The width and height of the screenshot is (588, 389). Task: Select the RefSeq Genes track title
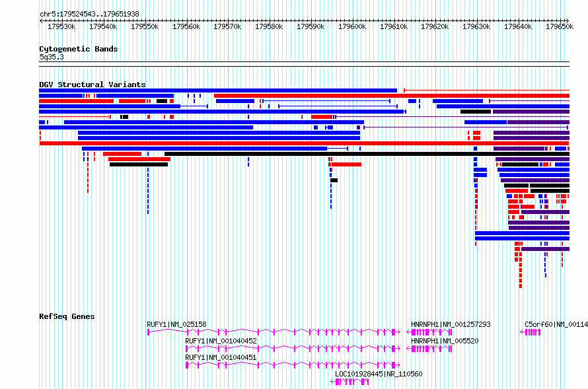click(67, 316)
